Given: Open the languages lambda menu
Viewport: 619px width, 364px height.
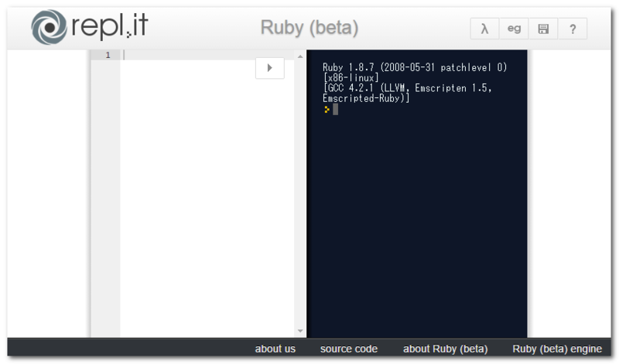Looking at the screenshot, I should (484, 29).
